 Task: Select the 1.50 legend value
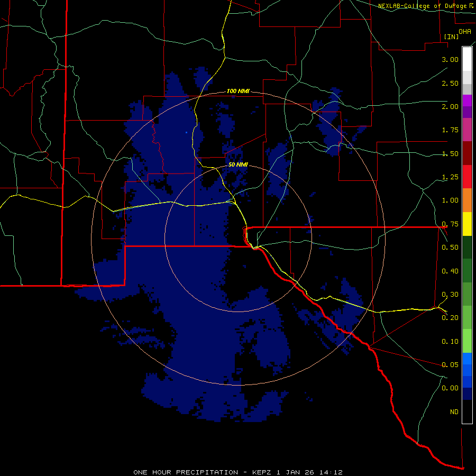click(x=450, y=153)
